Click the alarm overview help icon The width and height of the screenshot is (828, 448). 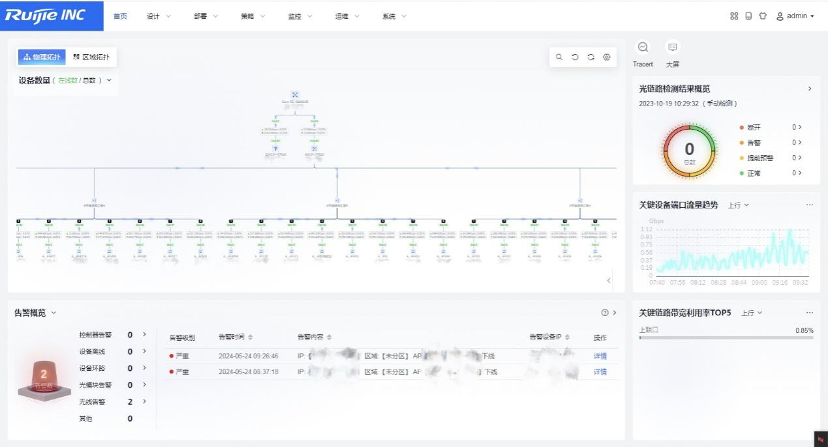click(x=605, y=313)
